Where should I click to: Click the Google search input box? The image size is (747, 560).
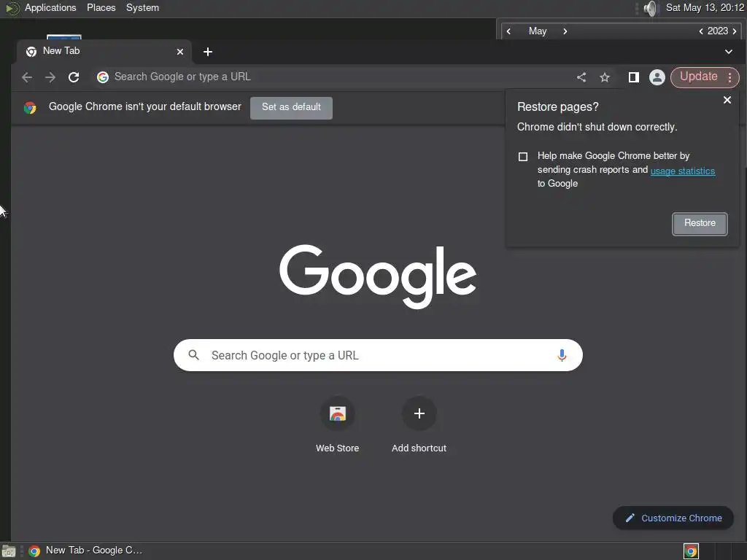378,355
